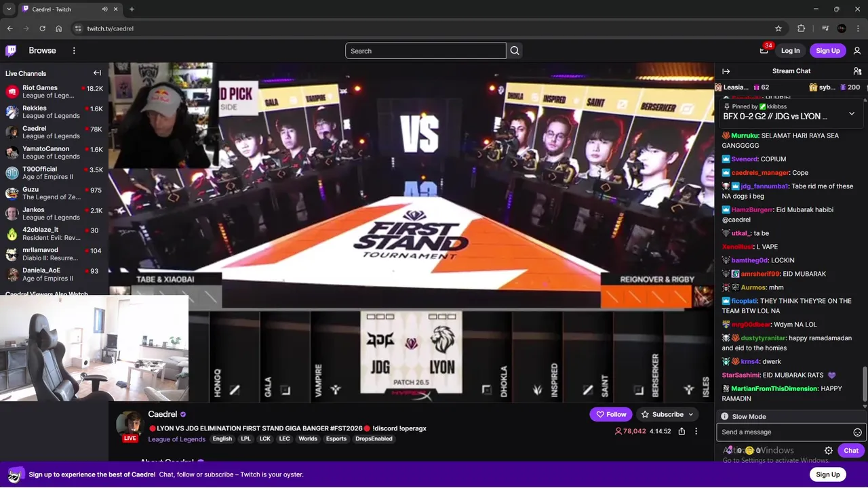Click the Caedrel channel name heading
Viewport: 868px width, 488px height.
click(163, 414)
